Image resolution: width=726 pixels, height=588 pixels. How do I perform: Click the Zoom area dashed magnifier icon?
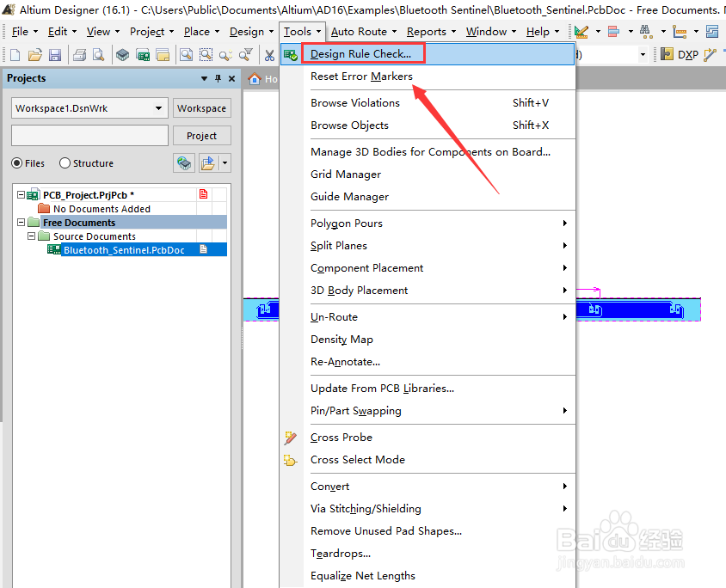(x=206, y=55)
